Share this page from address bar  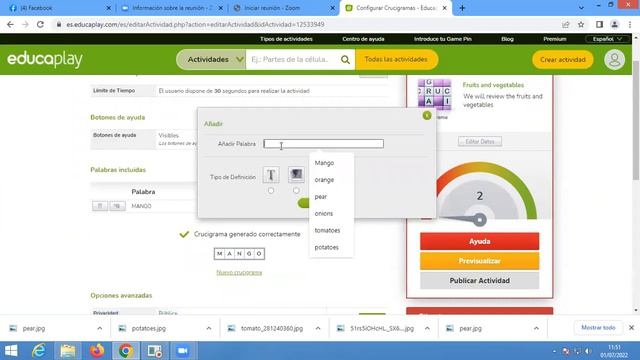(566, 24)
